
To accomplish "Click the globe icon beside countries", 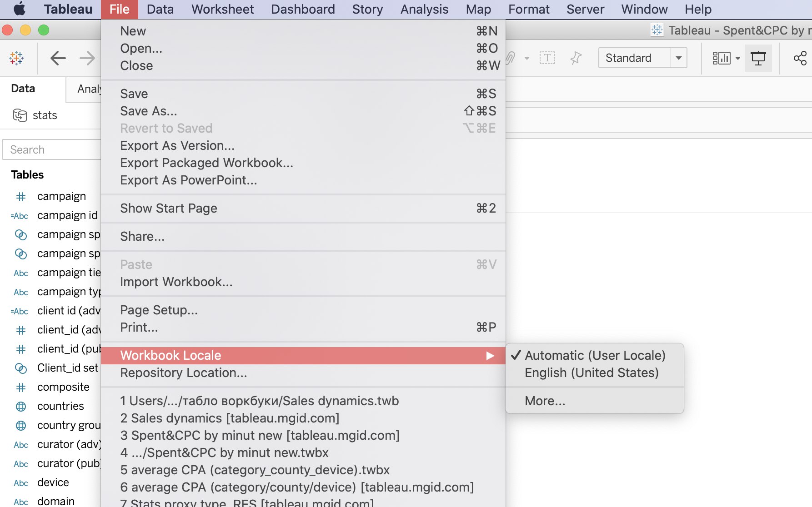I will pos(21,407).
